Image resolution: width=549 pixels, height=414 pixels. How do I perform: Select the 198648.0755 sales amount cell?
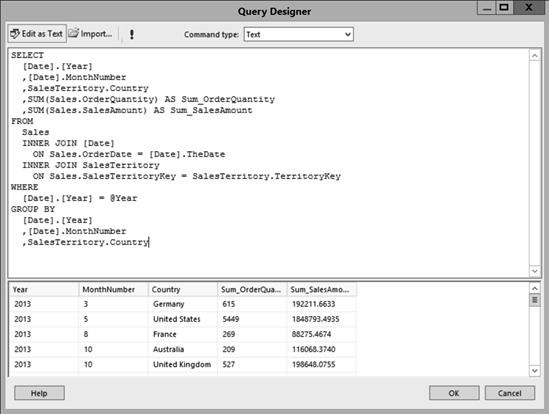[322, 364]
